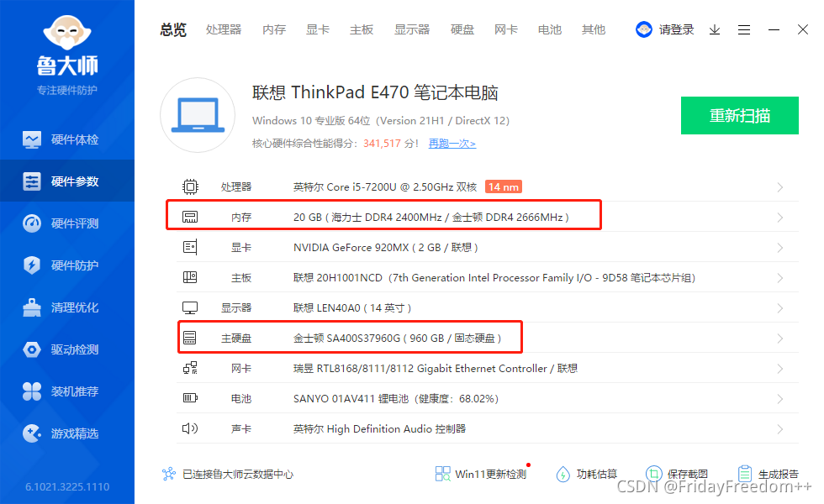Switch to the 其他 tab
This screenshot has width=824, height=504.
594,29
